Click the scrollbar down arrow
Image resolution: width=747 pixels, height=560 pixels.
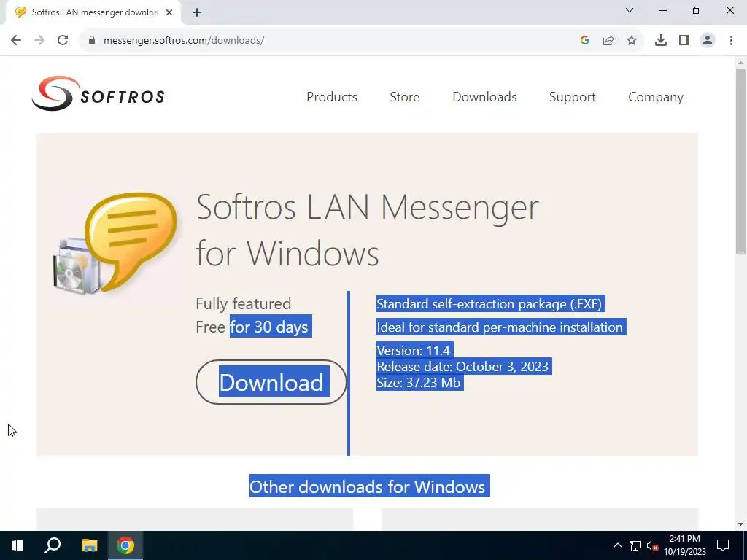tap(740, 524)
